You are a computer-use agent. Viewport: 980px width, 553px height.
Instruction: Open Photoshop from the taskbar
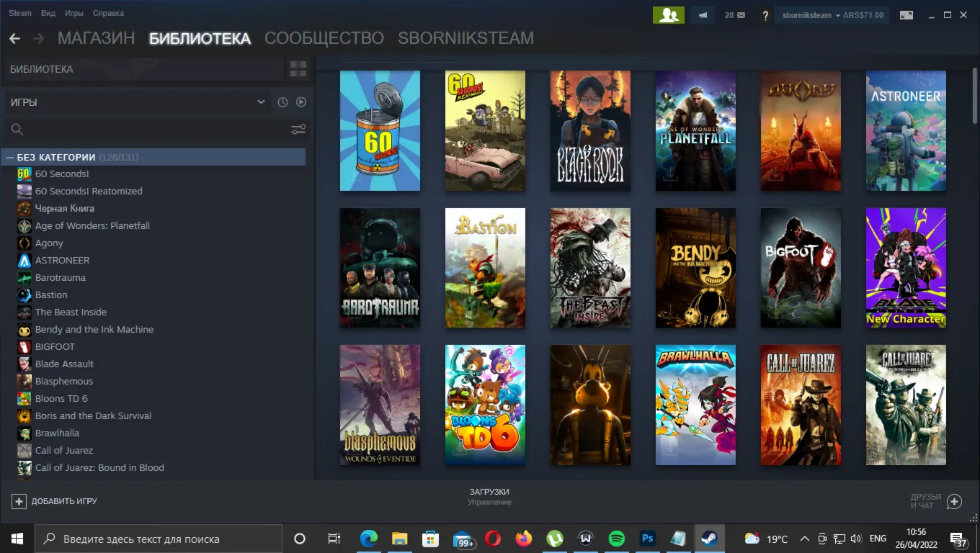coord(647,539)
